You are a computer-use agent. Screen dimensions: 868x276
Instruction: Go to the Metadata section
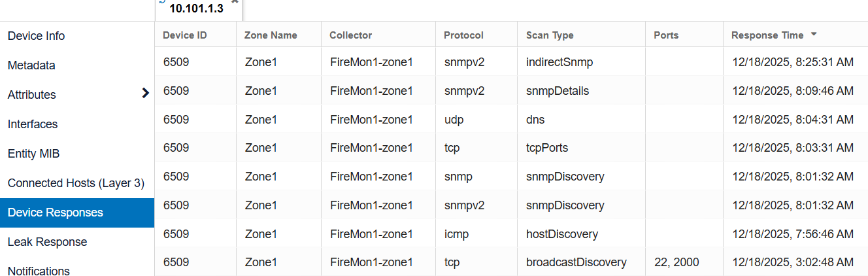pyautogui.click(x=31, y=65)
